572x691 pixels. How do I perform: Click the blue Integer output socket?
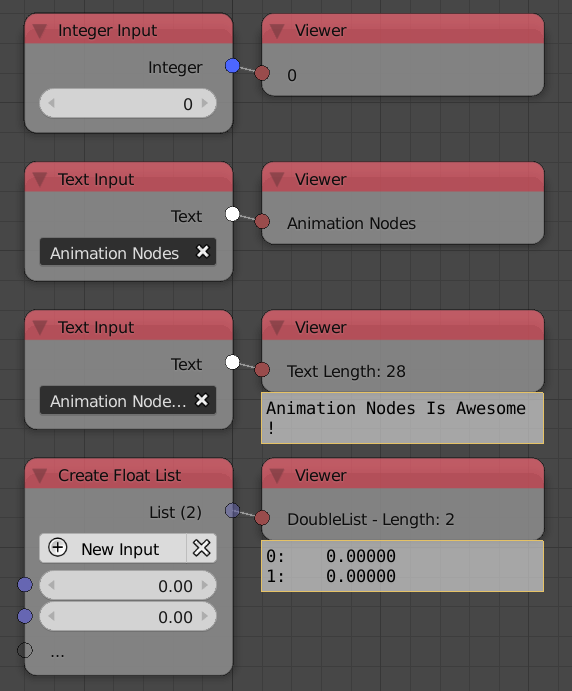tap(232, 66)
